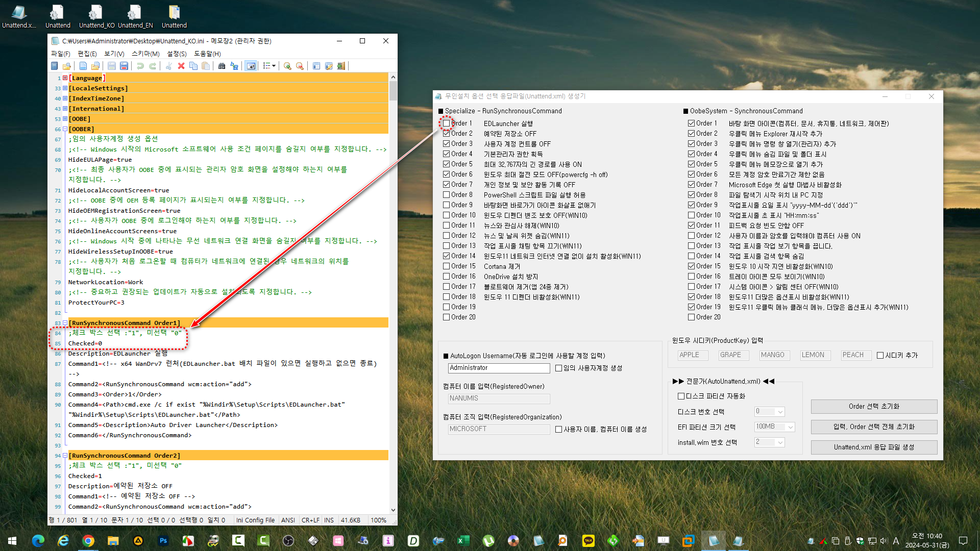Enable Specialize Order 15 Cortana 제거 checkbox
Viewport: 980px width, 551px height.
[x=447, y=266]
